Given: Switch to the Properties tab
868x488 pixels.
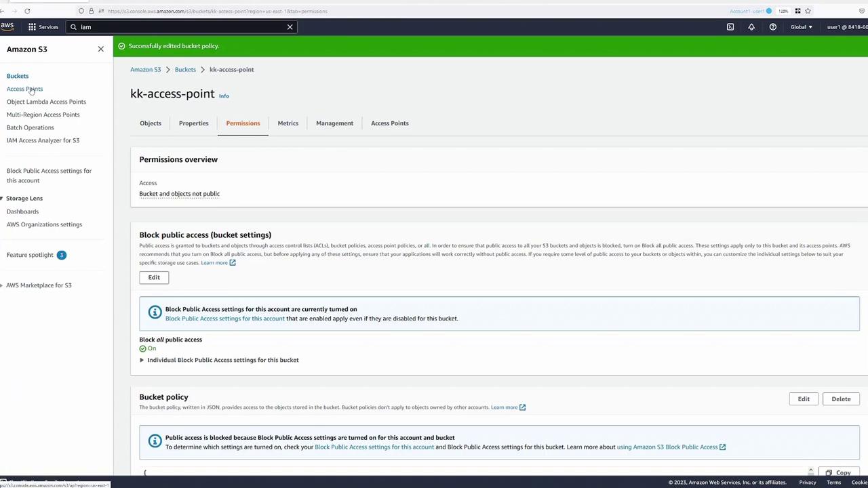Looking at the screenshot, I should [x=193, y=123].
